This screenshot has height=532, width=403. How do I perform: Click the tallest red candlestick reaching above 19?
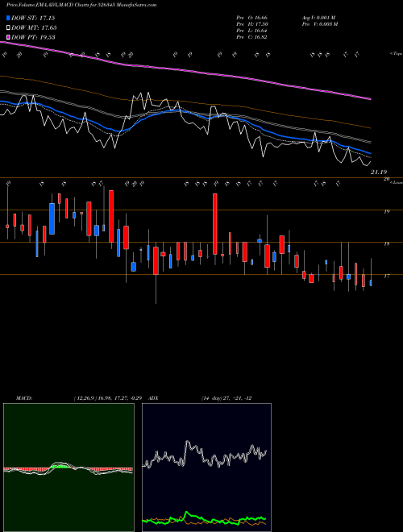coord(214,224)
